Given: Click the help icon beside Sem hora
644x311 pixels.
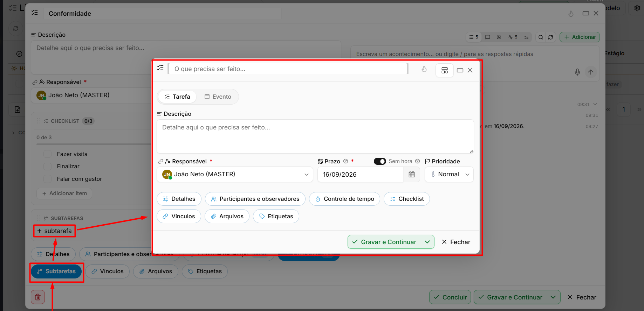Looking at the screenshot, I should click(x=417, y=161).
